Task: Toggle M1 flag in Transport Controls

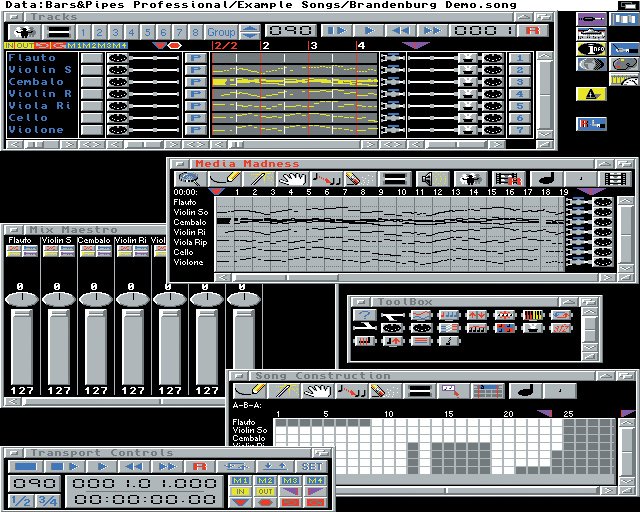Action: coord(240,480)
